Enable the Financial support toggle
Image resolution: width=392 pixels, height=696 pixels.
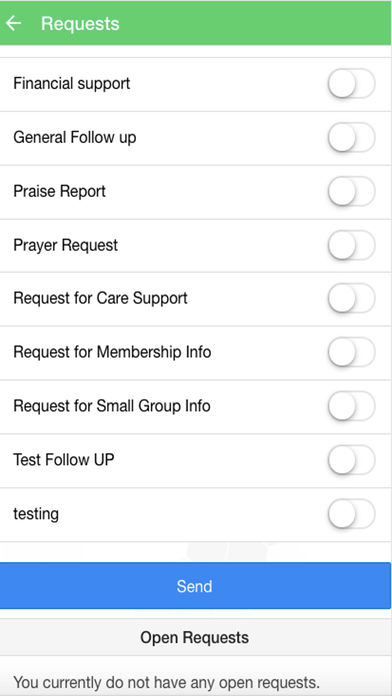pyautogui.click(x=351, y=83)
